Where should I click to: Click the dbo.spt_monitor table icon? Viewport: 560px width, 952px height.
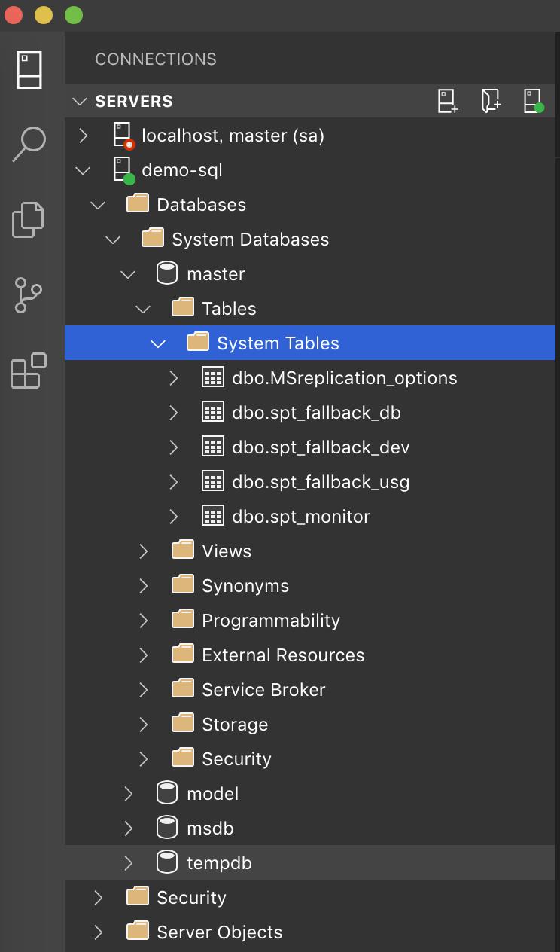pos(213,517)
